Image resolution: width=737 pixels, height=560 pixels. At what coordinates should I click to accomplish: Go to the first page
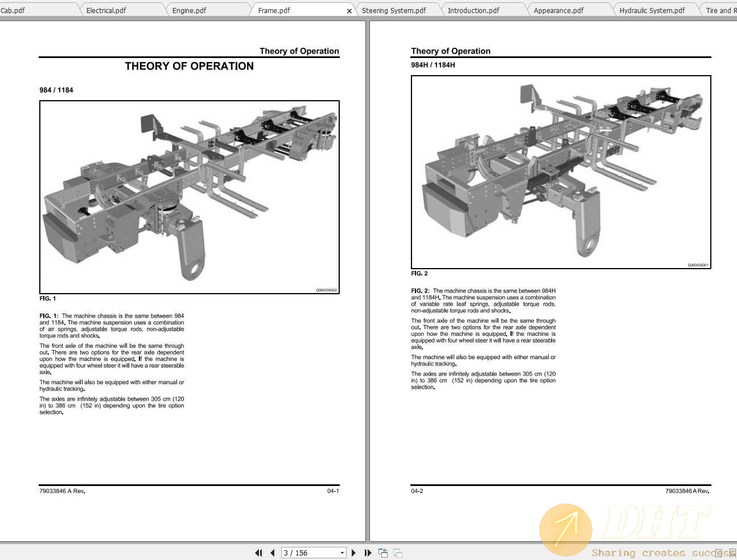(259, 553)
